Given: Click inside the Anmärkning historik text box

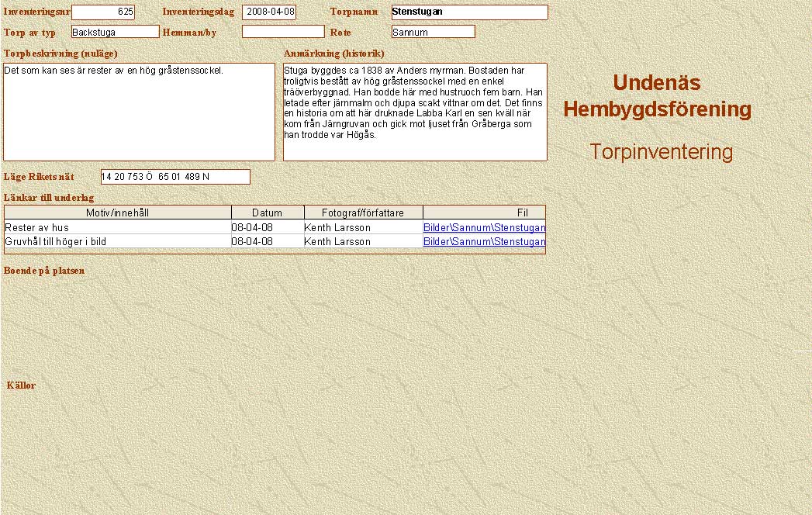Looking at the screenshot, I should click(x=415, y=112).
